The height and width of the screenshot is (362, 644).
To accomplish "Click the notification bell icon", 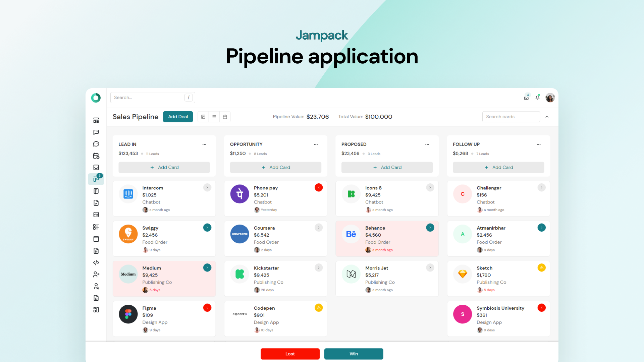I will (x=537, y=98).
